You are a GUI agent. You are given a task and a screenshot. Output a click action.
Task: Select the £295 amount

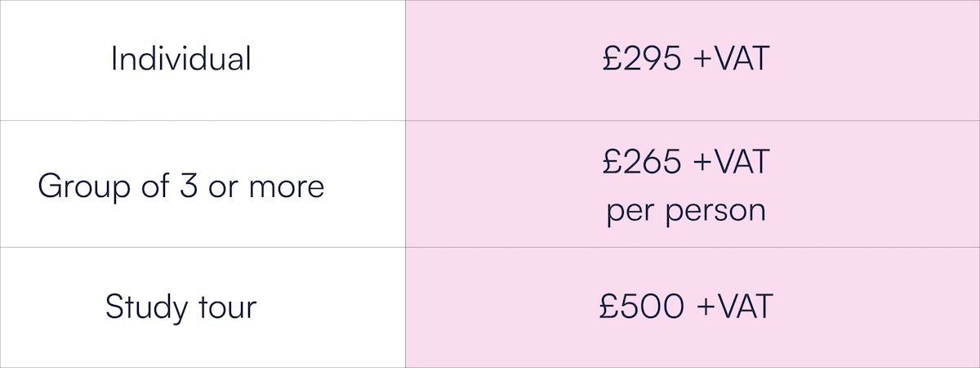coord(641,60)
